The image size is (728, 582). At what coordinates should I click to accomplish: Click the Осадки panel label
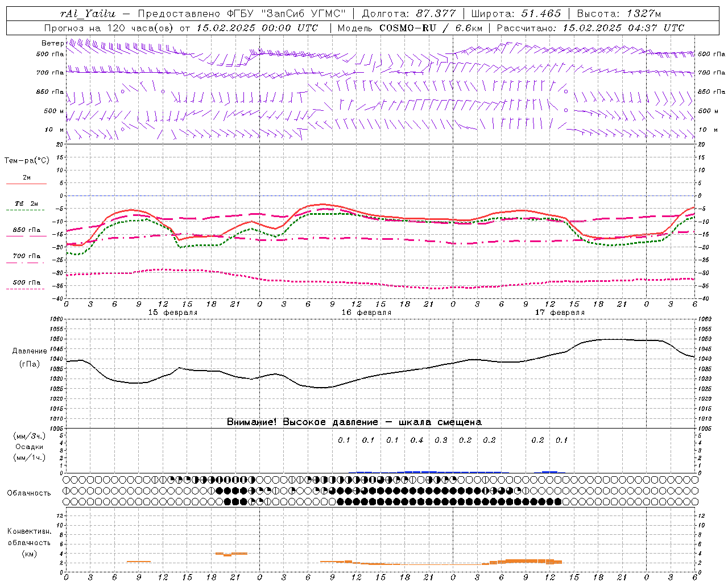point(29,447)
